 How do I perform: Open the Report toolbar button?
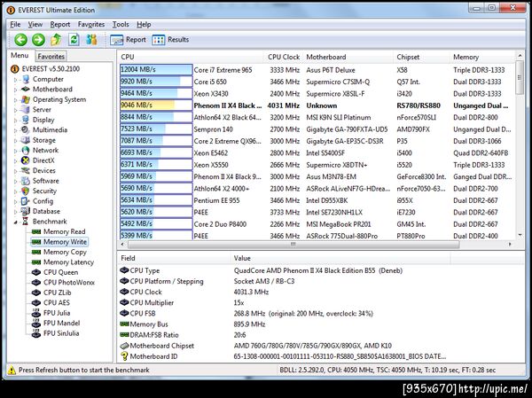tap(128, 40)
